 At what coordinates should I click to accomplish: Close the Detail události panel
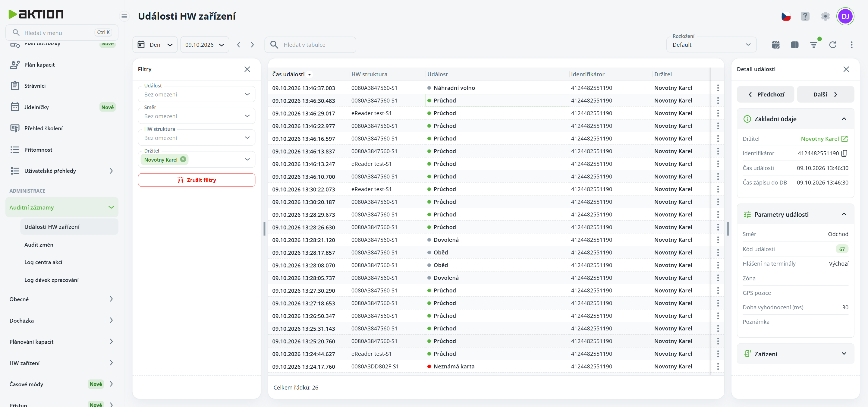[x=846, y=69]
